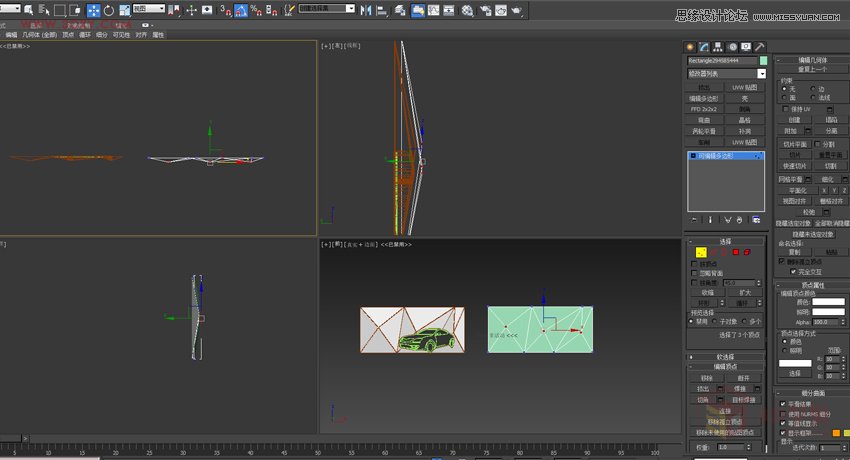850x460 pixels.
Task: Open the Utilities hammer panel icon
Action: point(759,46)
